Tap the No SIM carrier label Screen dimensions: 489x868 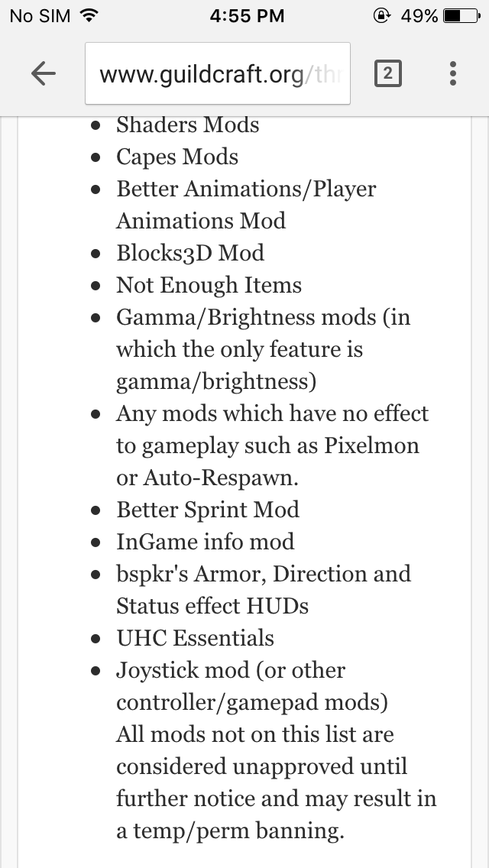pos(40,15)
